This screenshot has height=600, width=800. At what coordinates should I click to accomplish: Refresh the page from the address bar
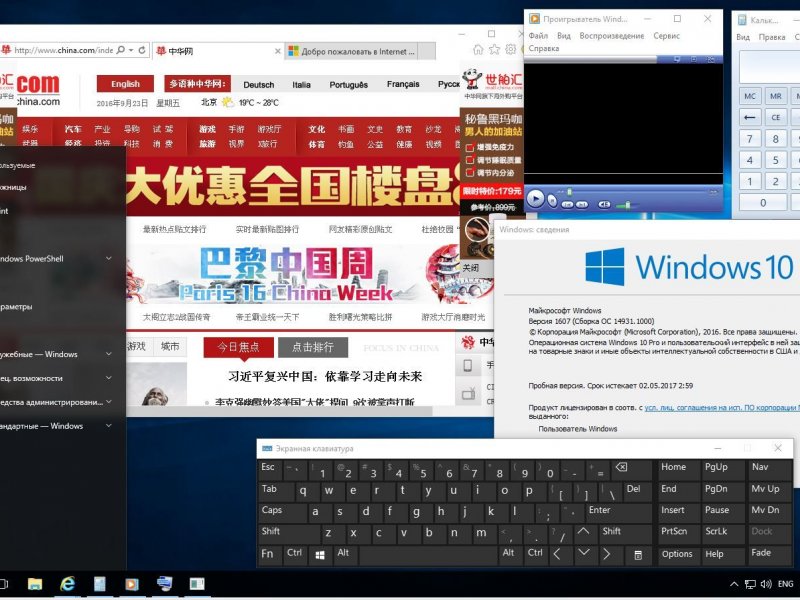pos(142,50)
